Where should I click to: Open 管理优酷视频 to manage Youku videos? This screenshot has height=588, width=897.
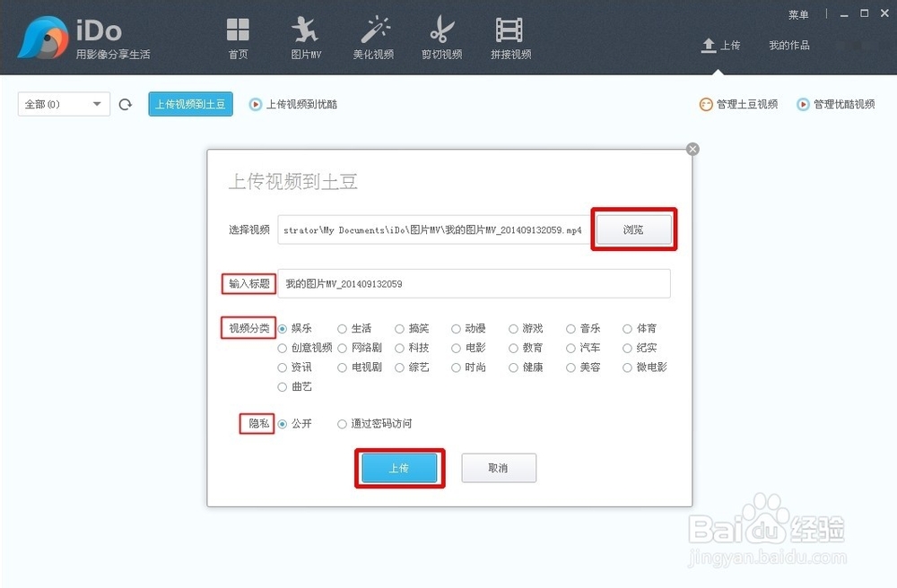pos(840,103)
